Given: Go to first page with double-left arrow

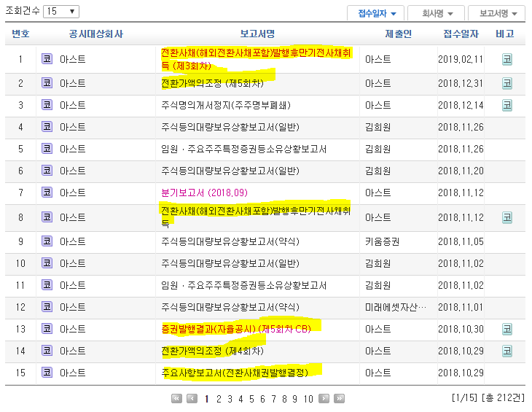Looking at the screenshot, I should tap(176, 398).
